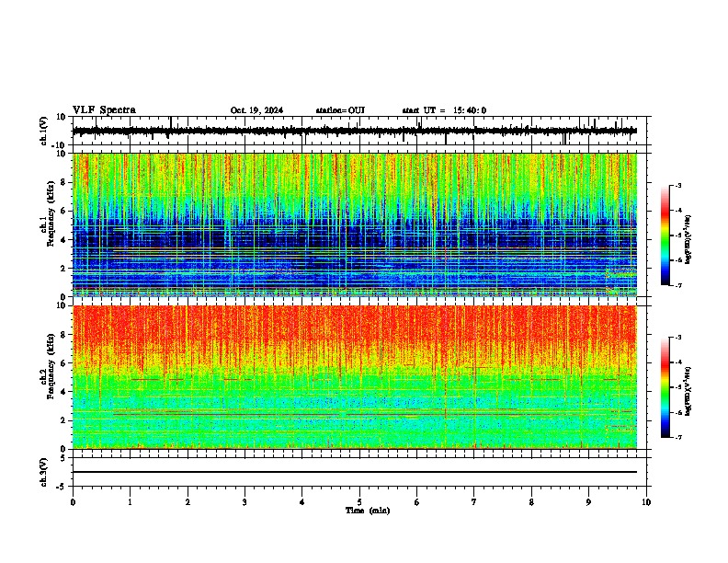This screenshot has height=563, width=728.
Task: Click the ch.1 color bar log(PSD) label
Action: [x=688, y=239]
